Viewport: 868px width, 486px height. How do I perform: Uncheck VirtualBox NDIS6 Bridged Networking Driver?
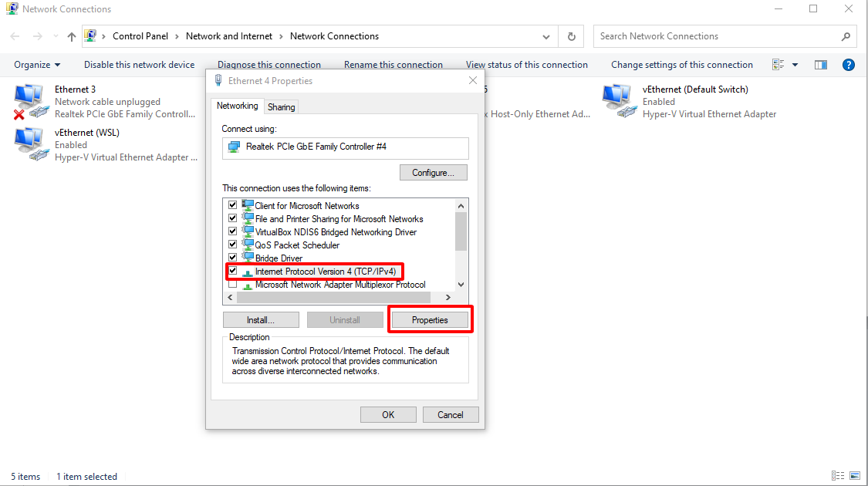pos(232,232)
